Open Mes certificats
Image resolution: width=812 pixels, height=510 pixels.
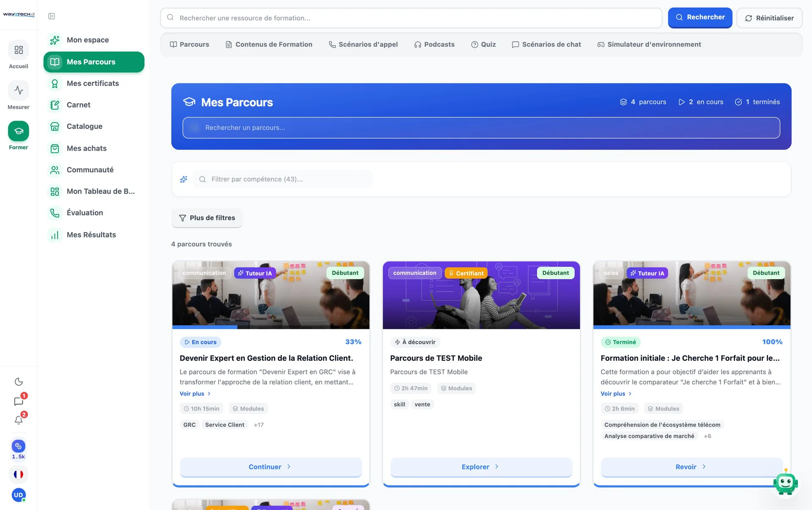pos(94,83)
